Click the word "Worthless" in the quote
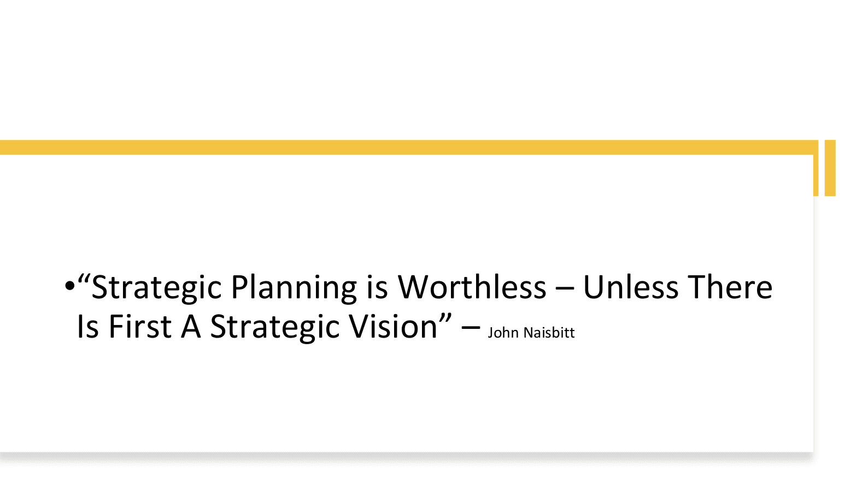The width and height of the screenshot is (868, 484). [x=472, y=287]
